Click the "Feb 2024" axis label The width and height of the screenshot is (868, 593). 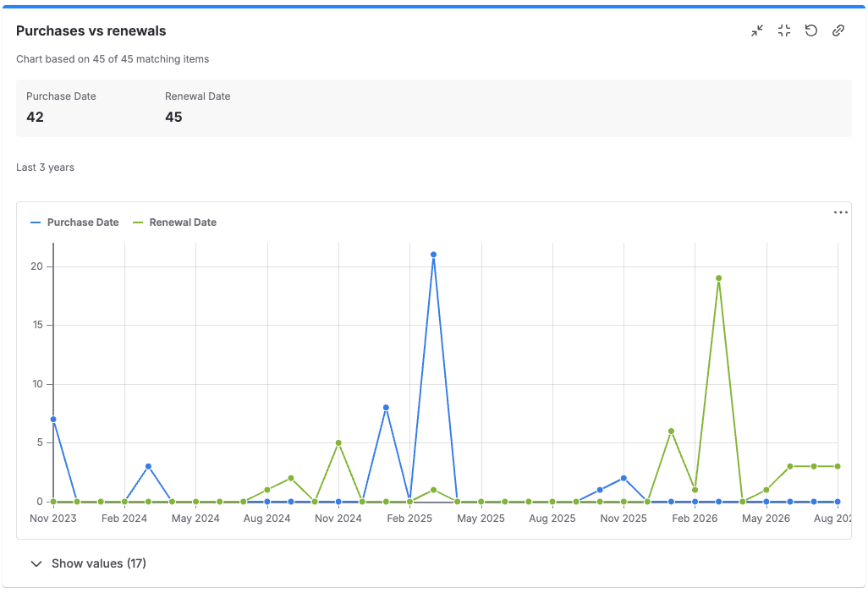tap(124, 519)
